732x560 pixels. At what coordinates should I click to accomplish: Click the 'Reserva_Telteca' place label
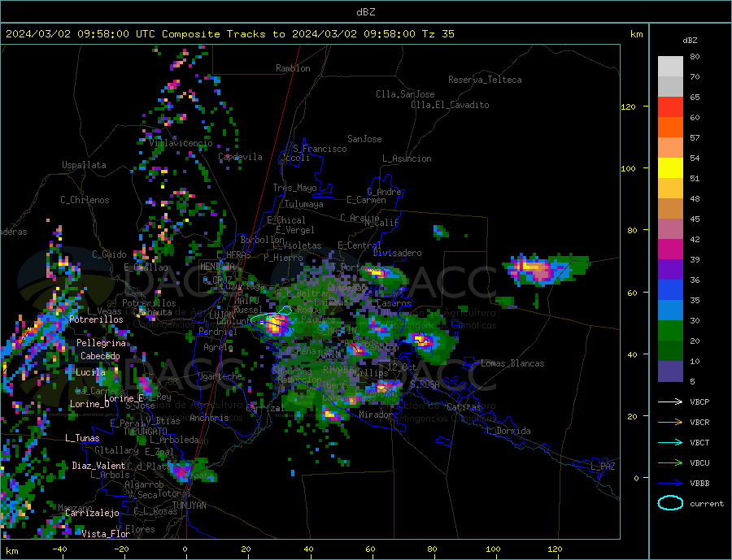[485, 80]
